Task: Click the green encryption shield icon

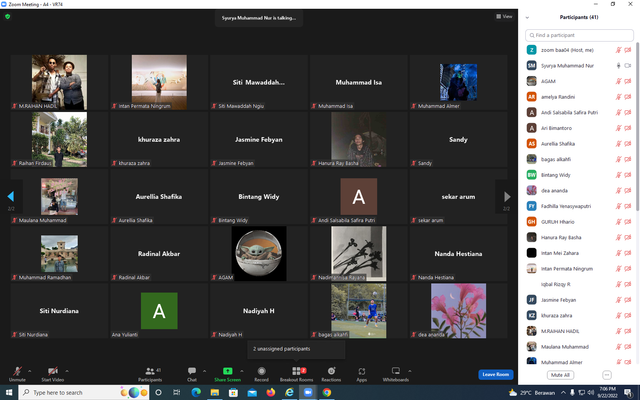Action: point(7,17)
